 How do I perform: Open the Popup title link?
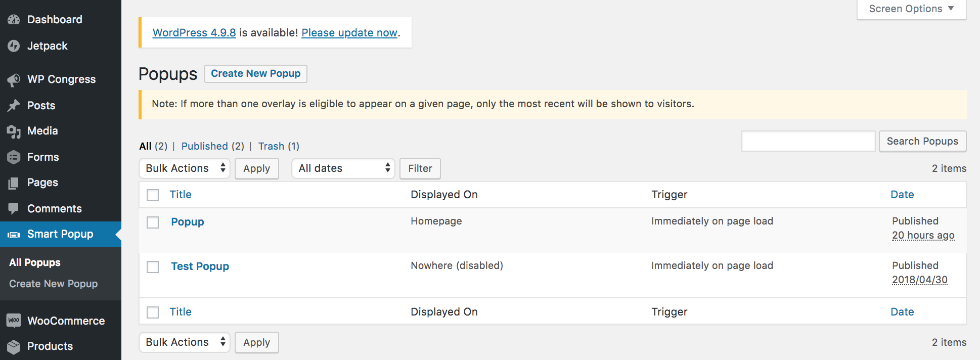pyautogui.click(x=188, y=222)
